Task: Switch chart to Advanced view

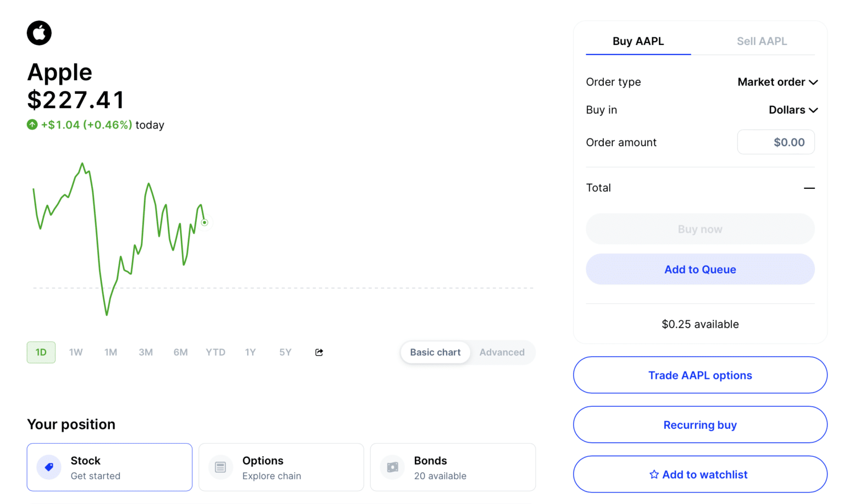Action: (x=501, y=352)
